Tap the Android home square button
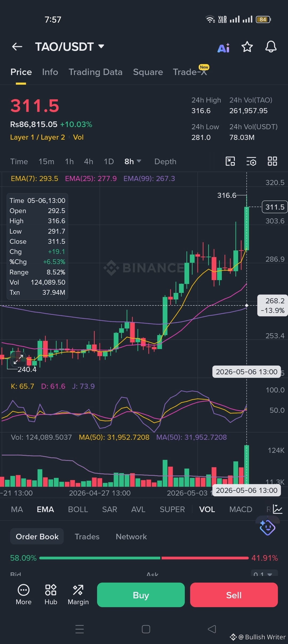288x644 pixels. coord(146,629)
